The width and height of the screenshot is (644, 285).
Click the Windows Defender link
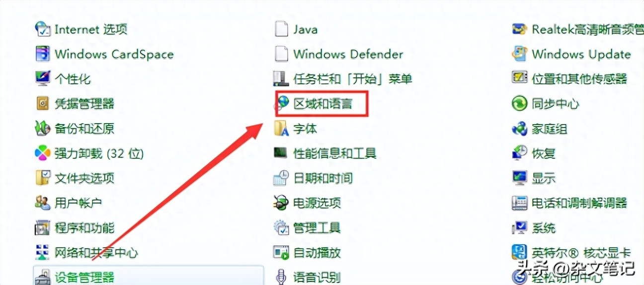tap(348, 54)
